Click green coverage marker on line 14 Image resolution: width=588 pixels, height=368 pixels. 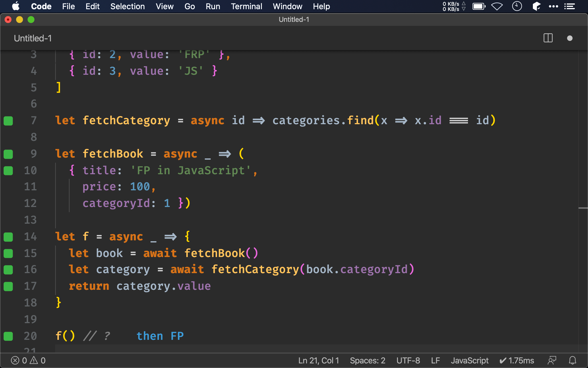[x=8, y=237]
